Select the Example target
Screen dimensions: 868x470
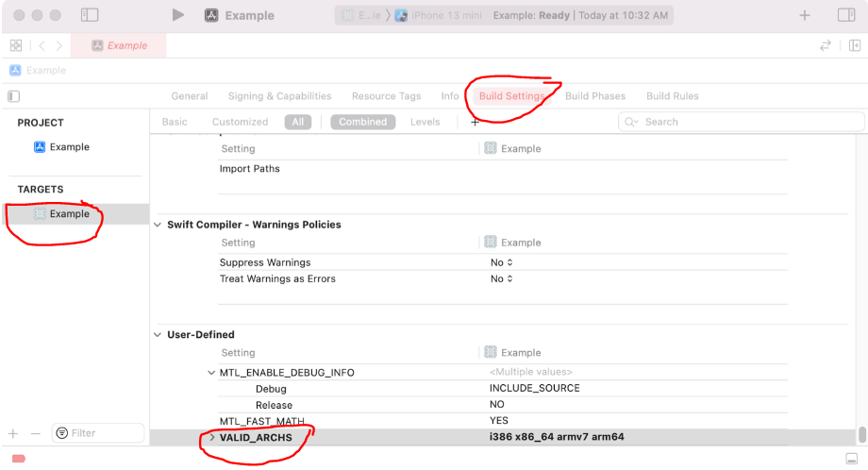point(69,213)
